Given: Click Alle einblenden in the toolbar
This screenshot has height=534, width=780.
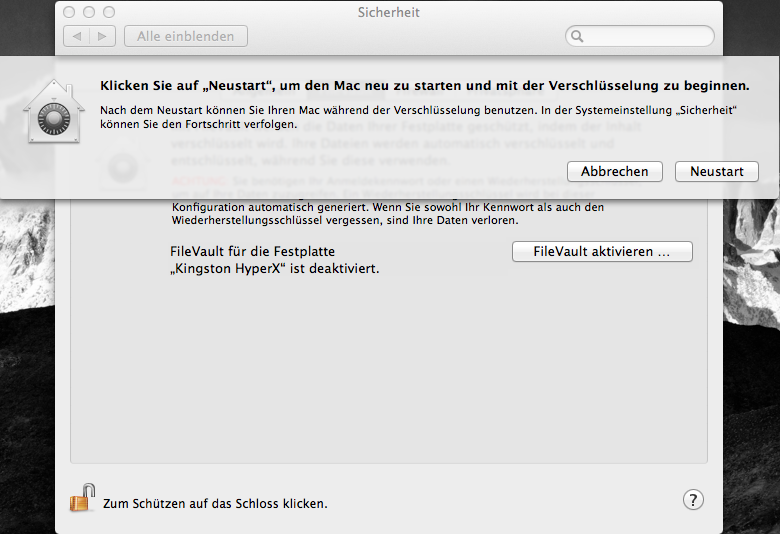Looking at the screenshot, I should 186,36.
